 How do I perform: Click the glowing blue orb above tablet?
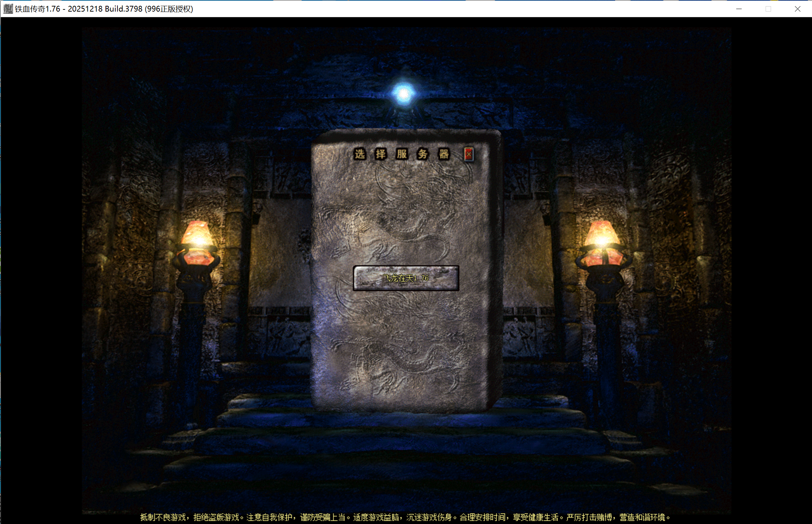click(403, 94)
